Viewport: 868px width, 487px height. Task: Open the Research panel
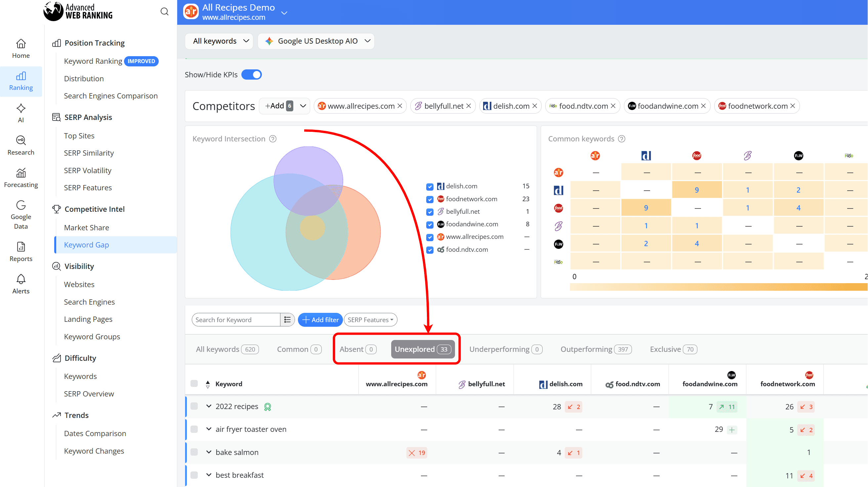tap(21, 145)
